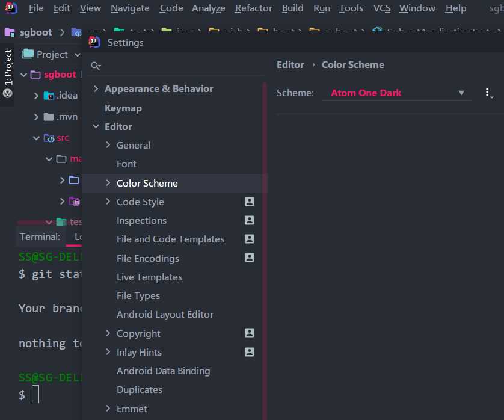This screenshot has height=420, width=504.
Task: Select File Types settings
Action: point(138,296)
